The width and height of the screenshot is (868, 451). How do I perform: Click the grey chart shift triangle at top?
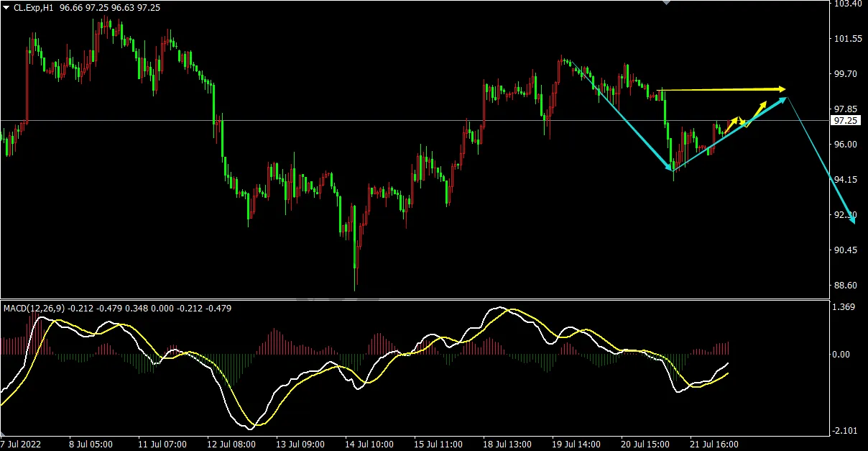point(666,3)
